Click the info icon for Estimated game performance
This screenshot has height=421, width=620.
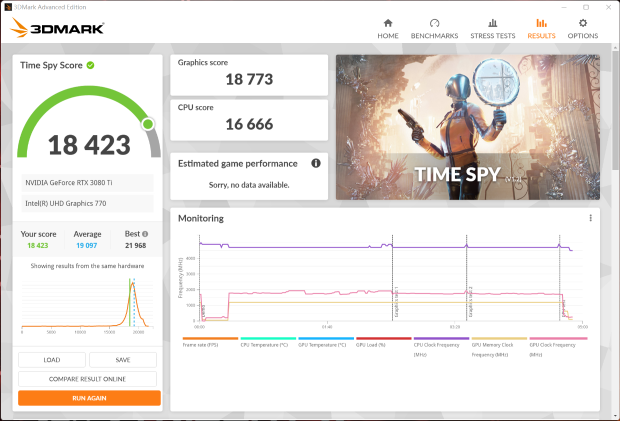(x=316, y=163)
